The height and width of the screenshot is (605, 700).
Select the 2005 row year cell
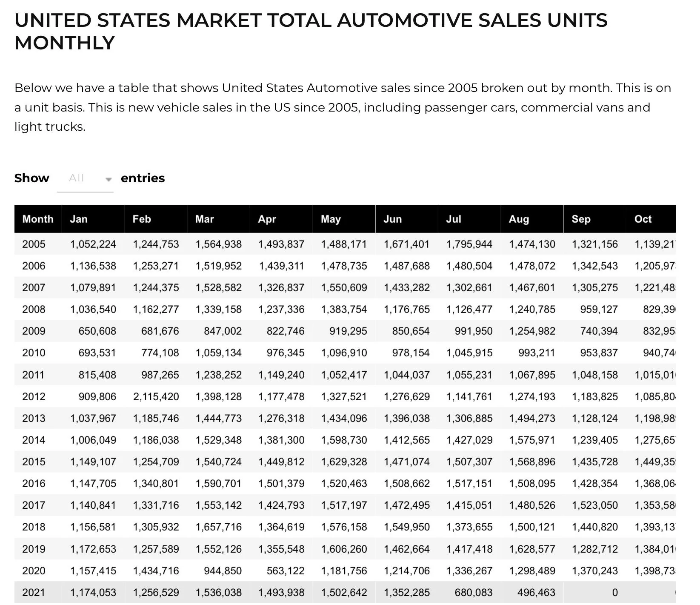[34, 244]
